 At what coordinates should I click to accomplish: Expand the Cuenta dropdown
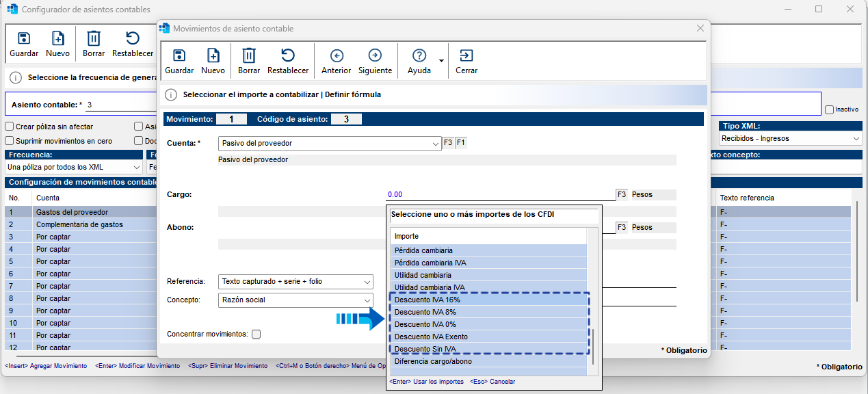(x=436, y=144)
